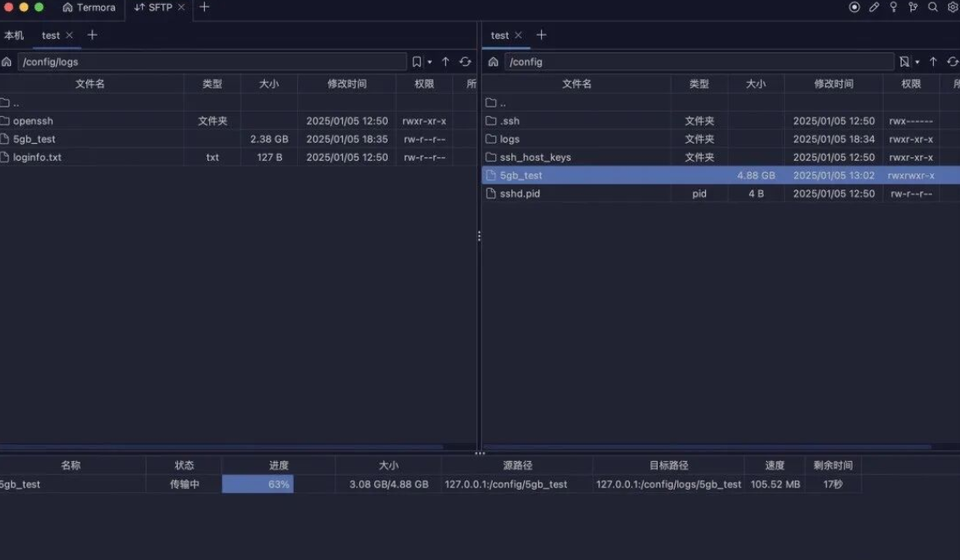Close the left pane test tab

point(69,36)
